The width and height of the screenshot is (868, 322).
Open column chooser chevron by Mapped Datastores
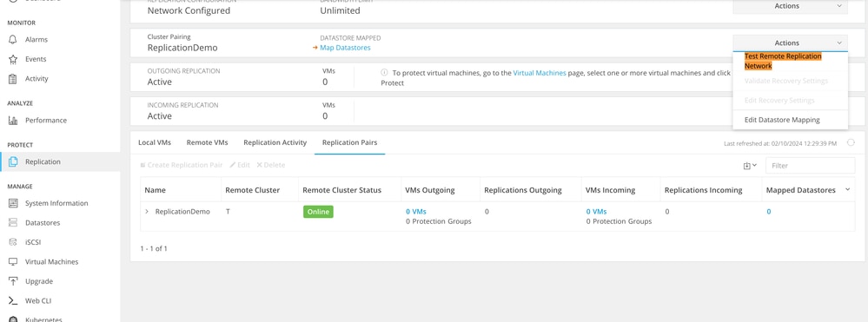(x=847, y=190)
